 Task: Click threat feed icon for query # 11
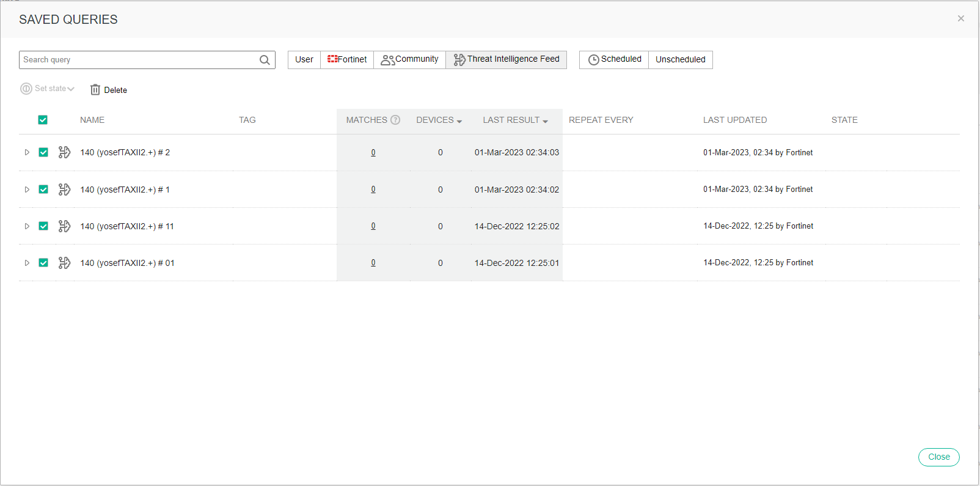click(x=64, y=226)
